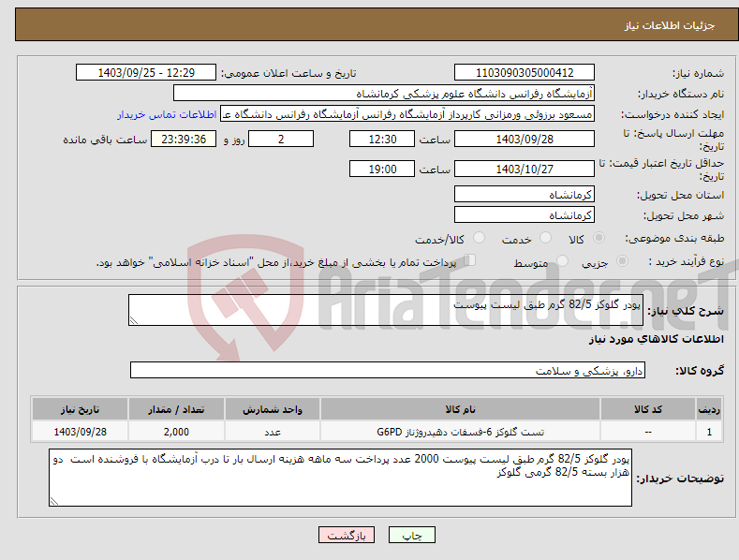This screenshot has height=560, width=739.
Task: Click the price validity time 19:00 field
Action: [382, 169]
